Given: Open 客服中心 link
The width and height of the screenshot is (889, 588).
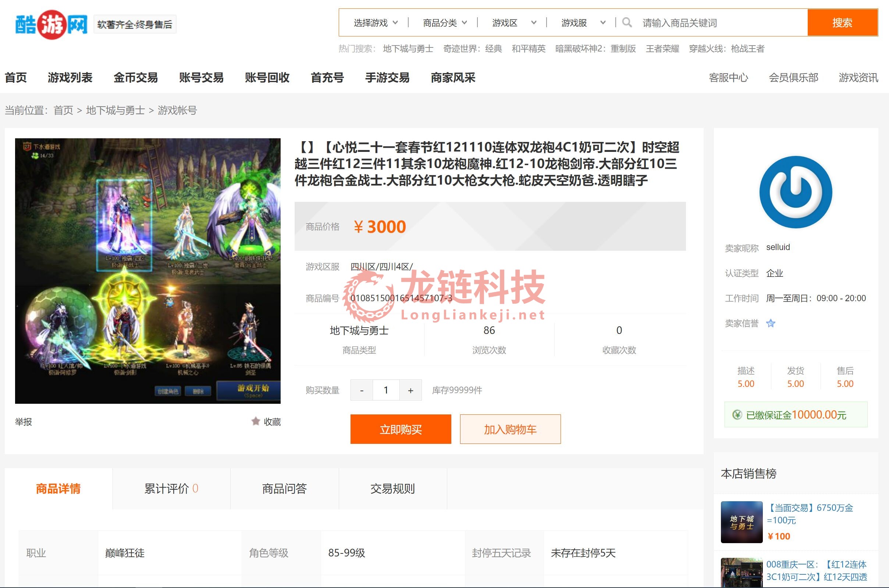Looking at the screenshot, I should click(729, 78).
